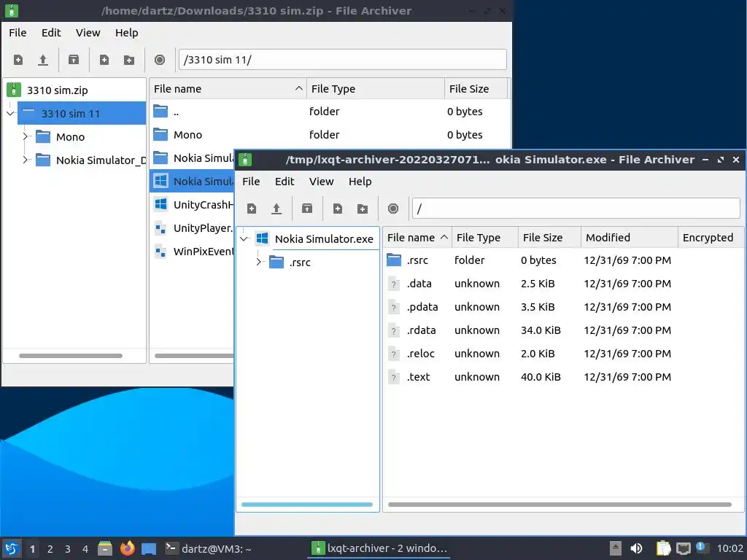Image resolution: width=747 pixels, height=560 pixels.
Task: Select the .text row
Action: (x=563, y=377)
